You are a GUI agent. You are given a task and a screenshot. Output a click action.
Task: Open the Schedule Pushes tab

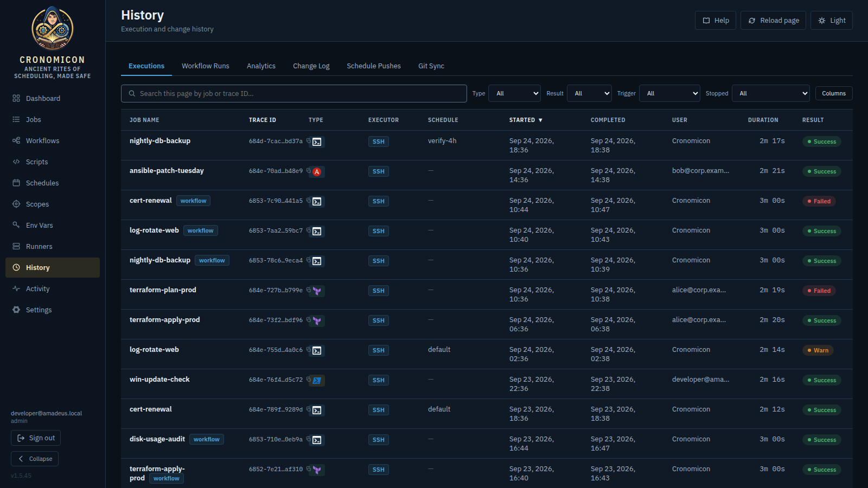pos(374,66)
